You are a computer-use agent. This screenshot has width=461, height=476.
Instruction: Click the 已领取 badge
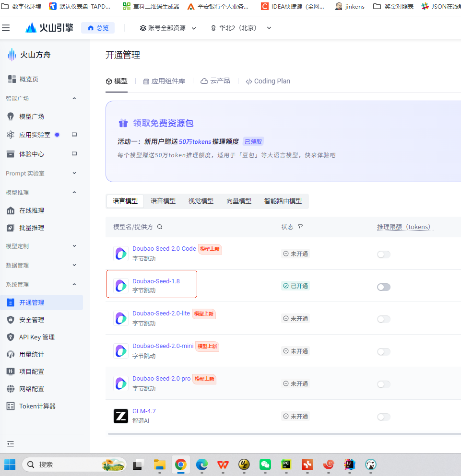pyautogui.click(x=253, y=141)
